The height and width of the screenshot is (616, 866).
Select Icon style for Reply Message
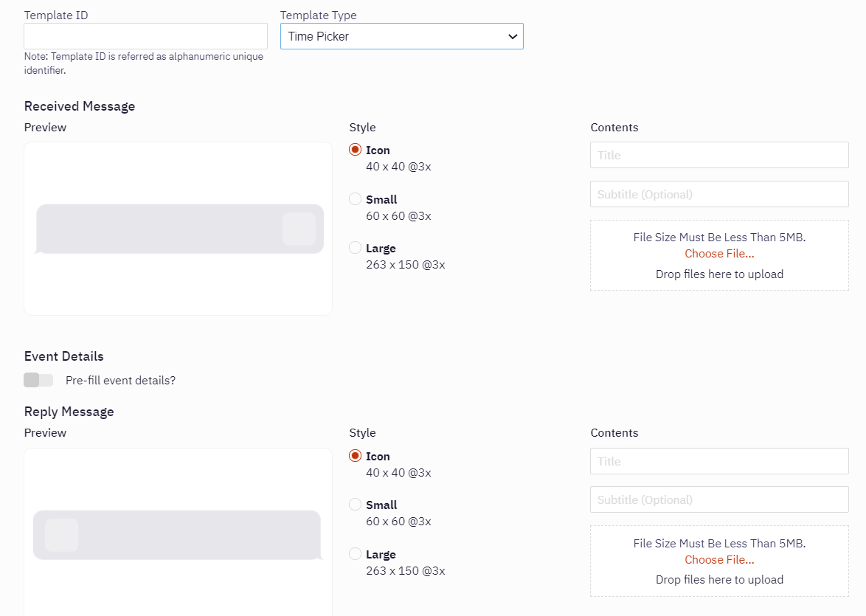356,456
